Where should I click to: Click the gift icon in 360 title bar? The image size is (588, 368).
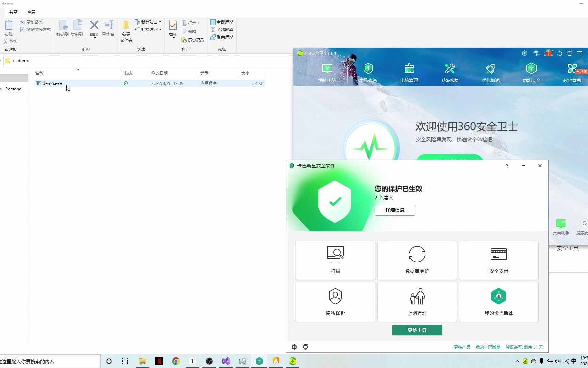point(549,53)
